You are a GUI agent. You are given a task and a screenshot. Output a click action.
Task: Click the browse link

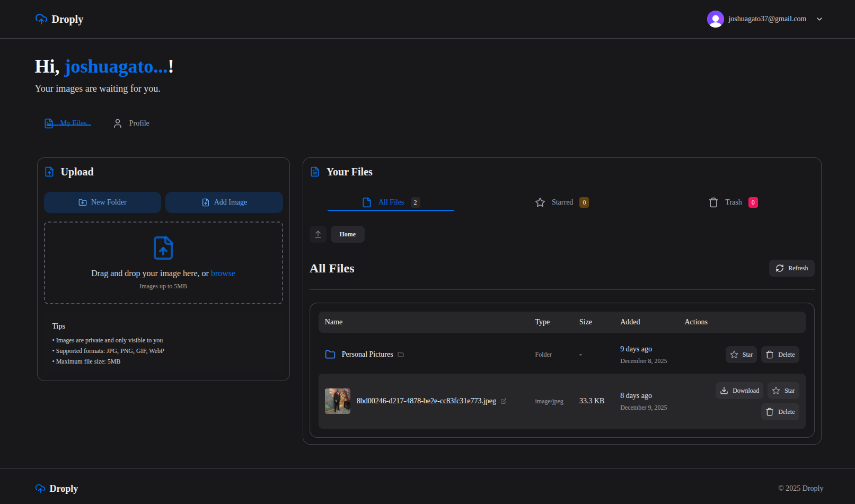223,273
